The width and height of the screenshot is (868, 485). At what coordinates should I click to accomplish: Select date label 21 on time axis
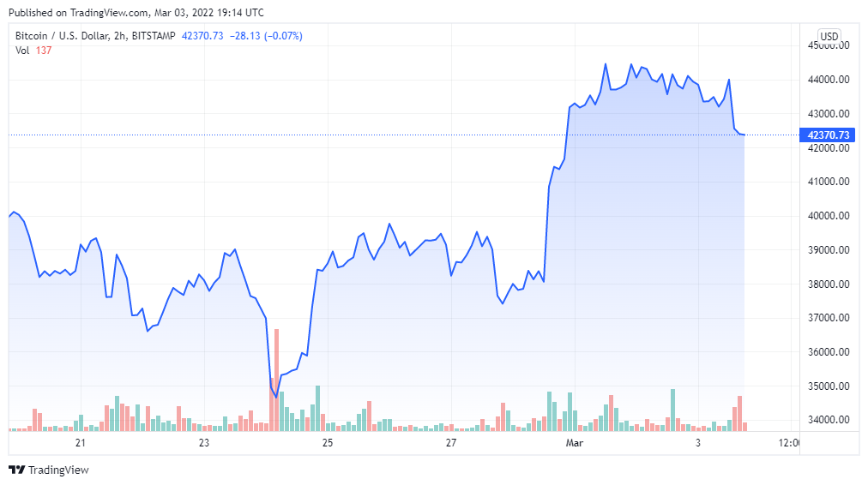(x=81, y=443)
